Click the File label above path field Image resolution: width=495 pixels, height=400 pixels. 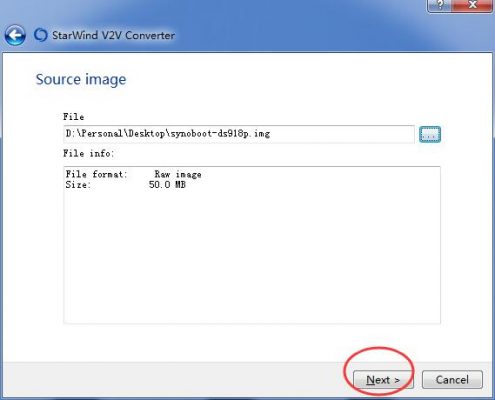(74, 117)
